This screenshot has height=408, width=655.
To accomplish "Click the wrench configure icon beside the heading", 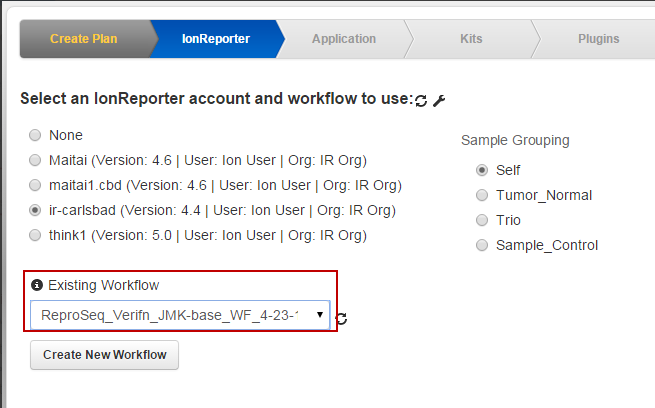I will coord(438,100).
